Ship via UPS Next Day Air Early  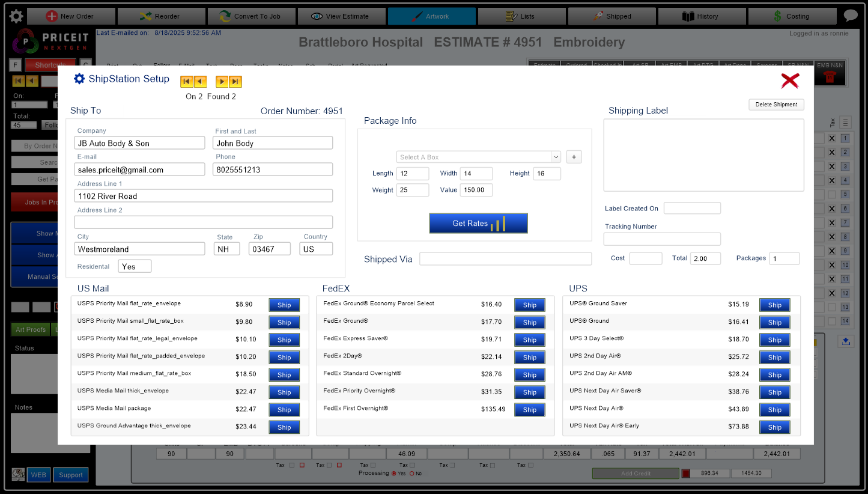pos(775,427)
